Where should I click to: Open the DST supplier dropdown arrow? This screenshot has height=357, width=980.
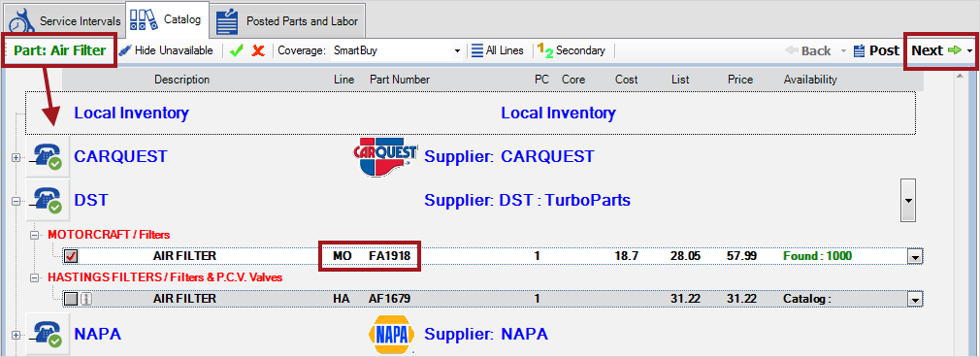[x=907, y=200]
